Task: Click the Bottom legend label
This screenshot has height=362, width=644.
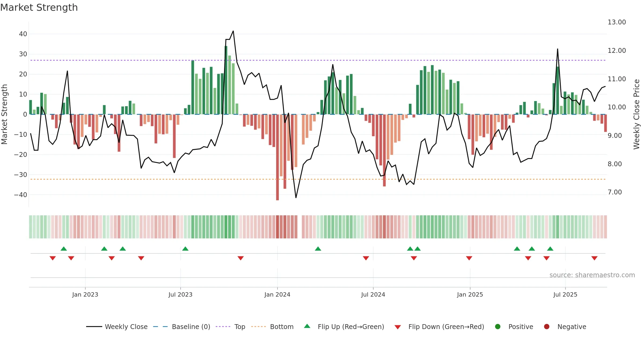Action: point(282,327)
